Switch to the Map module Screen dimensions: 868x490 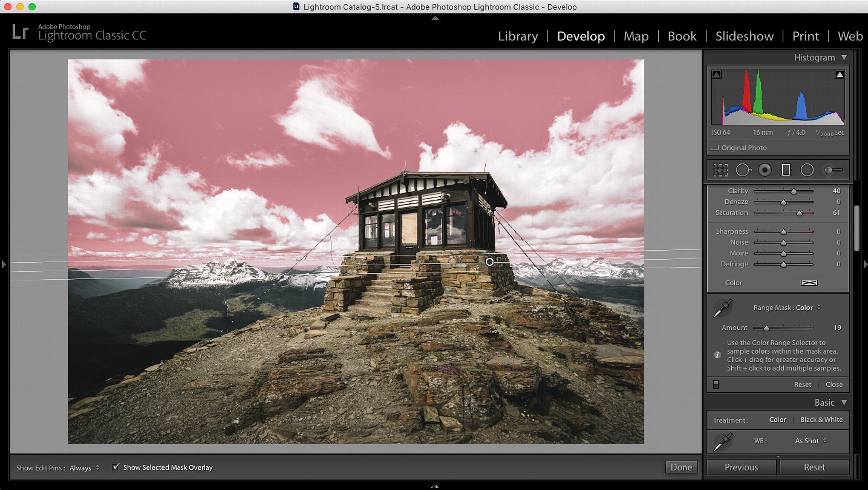[x=636, y=36]
